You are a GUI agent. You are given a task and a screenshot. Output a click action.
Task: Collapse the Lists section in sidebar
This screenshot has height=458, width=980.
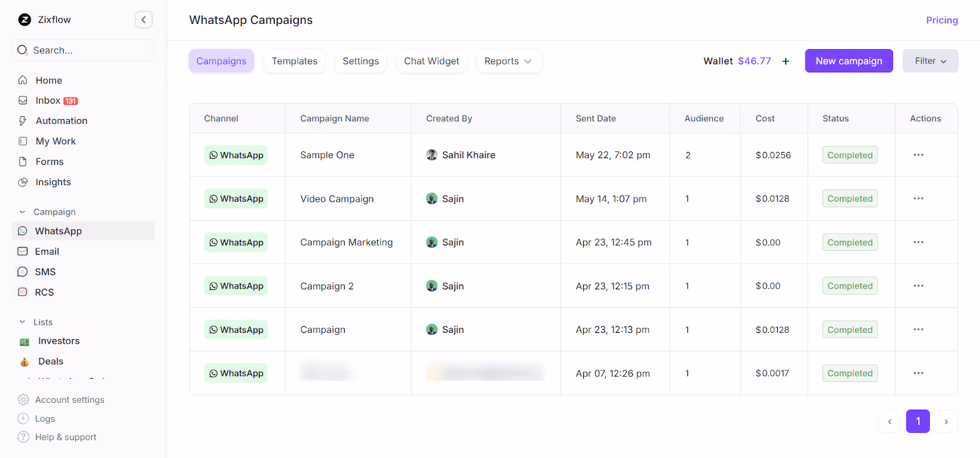[23, 322]
